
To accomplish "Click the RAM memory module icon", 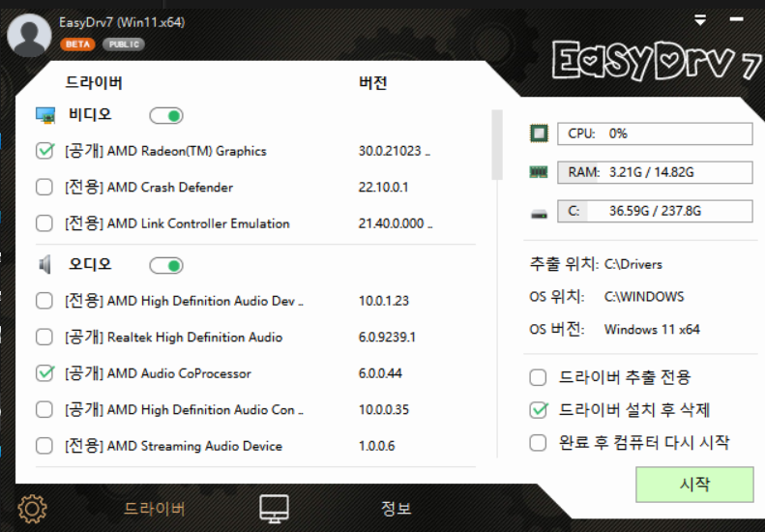I will coord(539,172).
